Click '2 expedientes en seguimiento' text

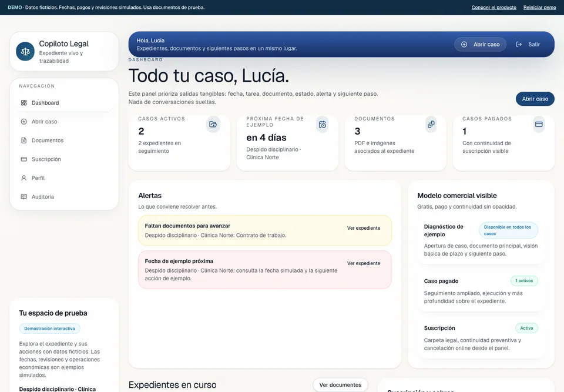point(159,148)
